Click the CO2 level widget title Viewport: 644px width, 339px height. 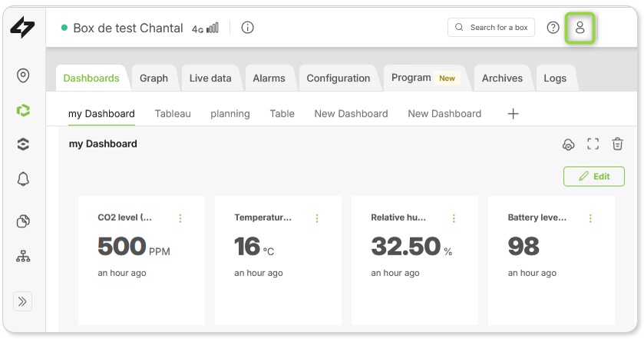coord(124,218)
